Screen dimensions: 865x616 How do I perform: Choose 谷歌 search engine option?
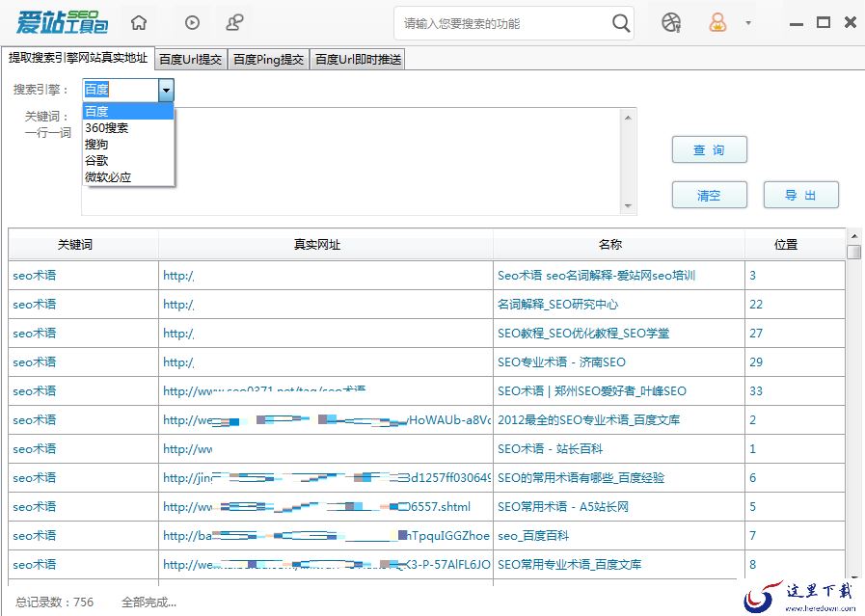point(128,161)
